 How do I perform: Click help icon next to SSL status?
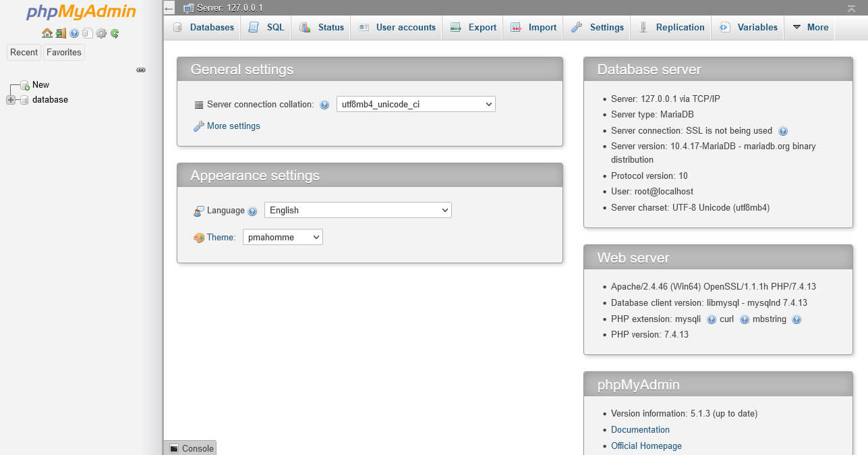(783, 131)
